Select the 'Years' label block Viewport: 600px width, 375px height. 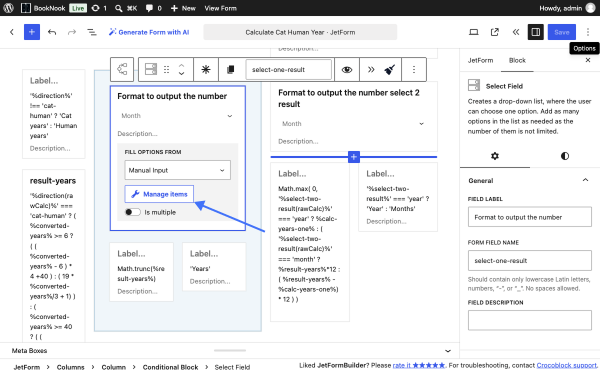click(214, 267)
